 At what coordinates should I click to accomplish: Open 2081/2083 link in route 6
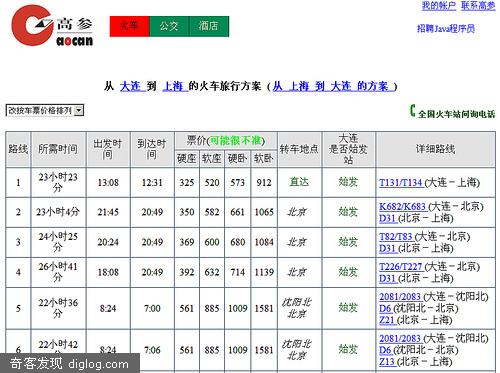tap(400, 338)
